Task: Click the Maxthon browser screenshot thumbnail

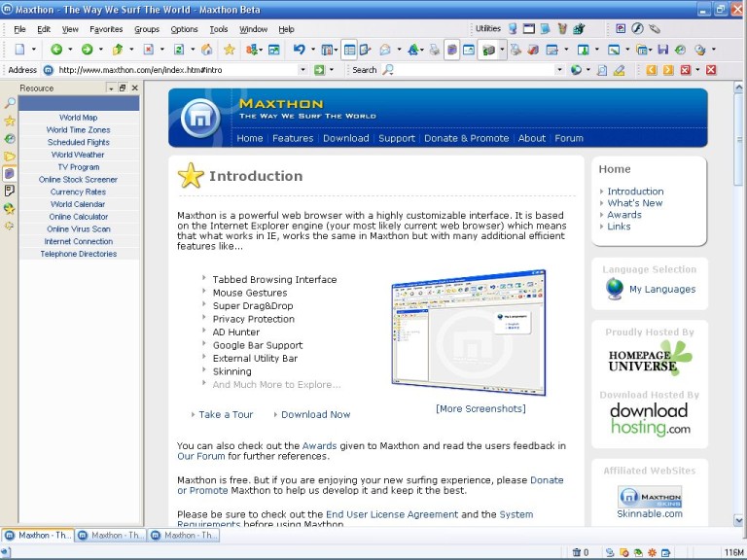Action: pyautogui.click(x=468, y=332)
